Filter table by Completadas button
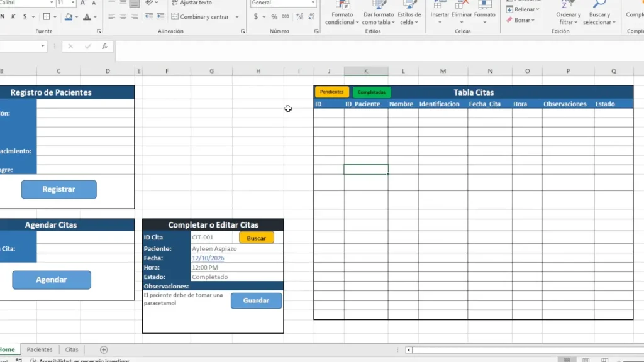Screen dimensions: 644x362 (371, 92)
